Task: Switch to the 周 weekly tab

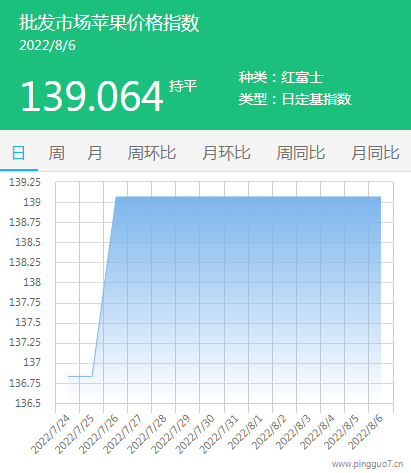Action: [57, 153]
